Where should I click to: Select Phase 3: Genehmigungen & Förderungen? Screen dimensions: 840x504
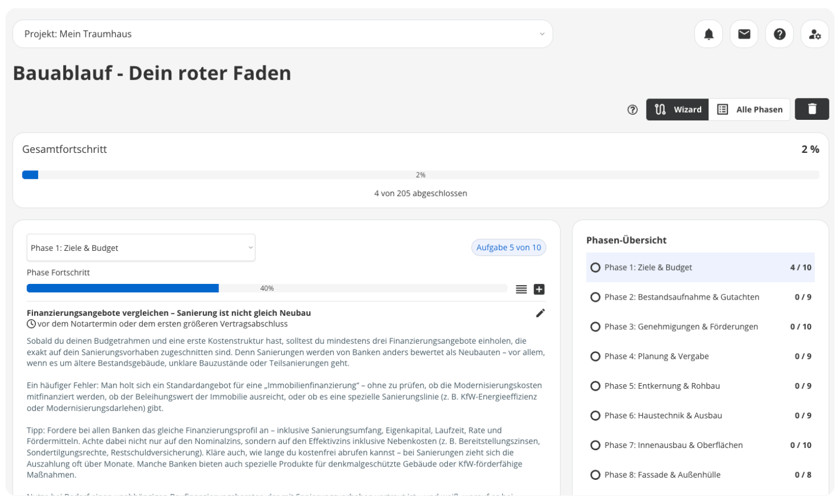[x=681, y=327]
